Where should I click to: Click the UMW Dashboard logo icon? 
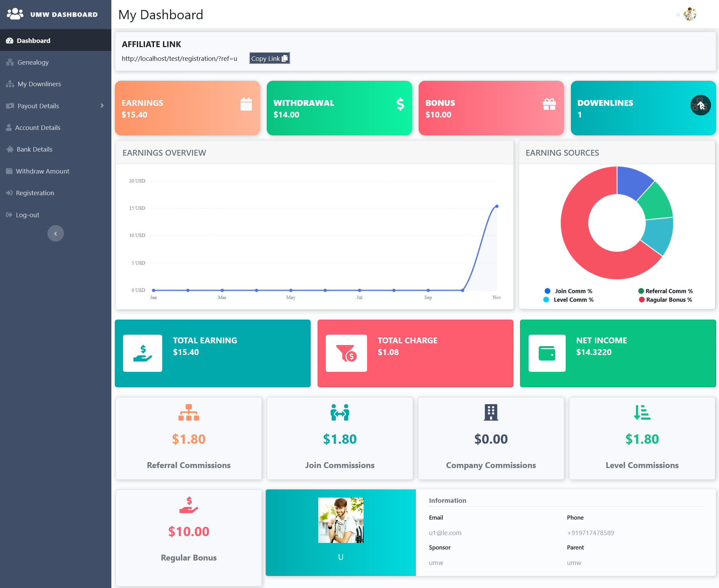click(14, 14)
